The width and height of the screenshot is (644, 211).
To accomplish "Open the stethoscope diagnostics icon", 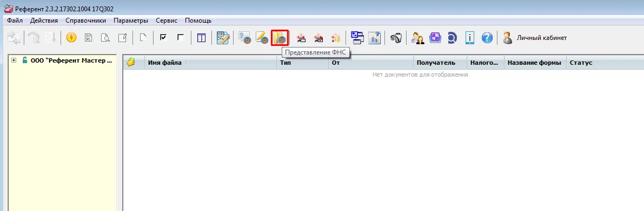I will pos(395,38).
